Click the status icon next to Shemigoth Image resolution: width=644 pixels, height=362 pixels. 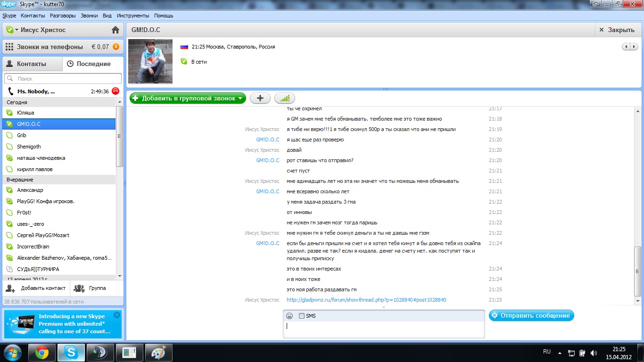[x=9, y=147]
